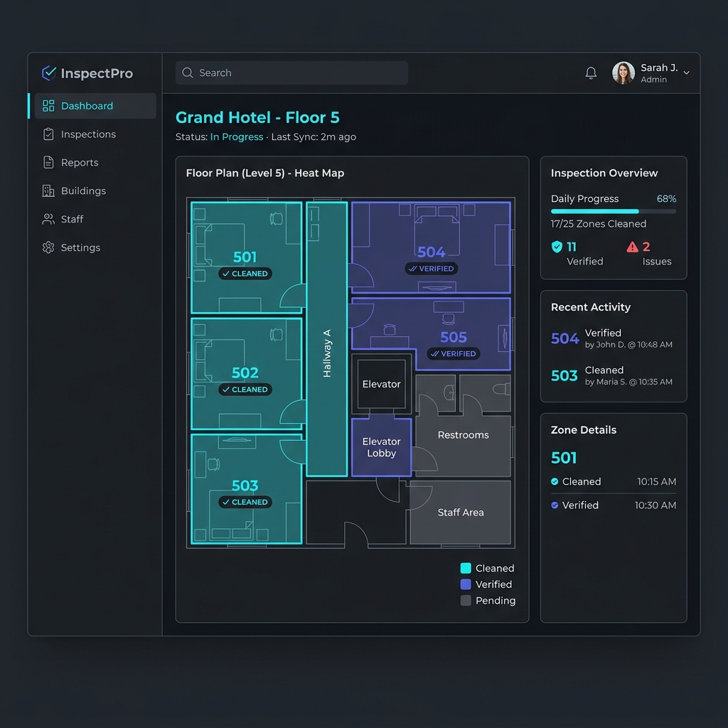Click the Settings gear icon
Screen dimensions: 728x728
tap(48, 247)
